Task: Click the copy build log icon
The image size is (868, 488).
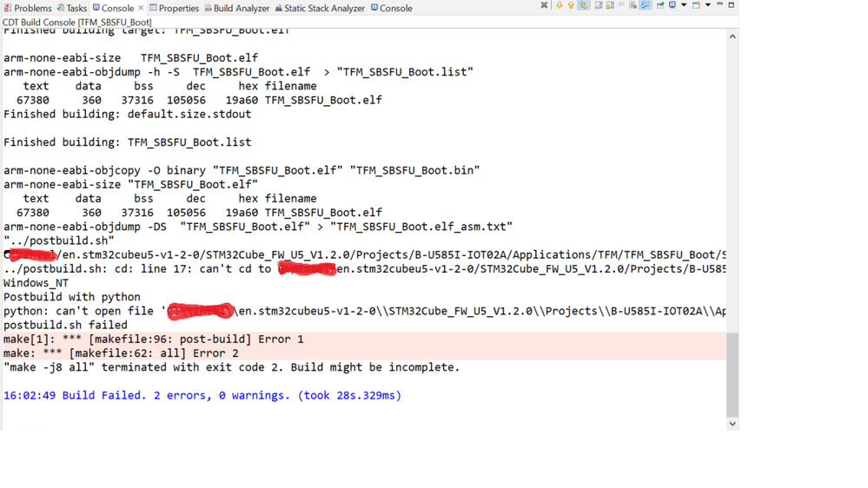Action: (599, 5)
